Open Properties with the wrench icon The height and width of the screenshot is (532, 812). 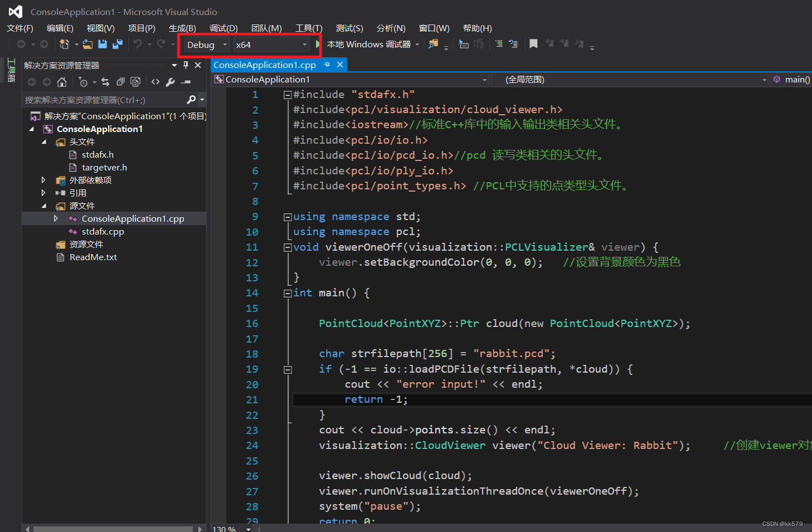point(170,82)
